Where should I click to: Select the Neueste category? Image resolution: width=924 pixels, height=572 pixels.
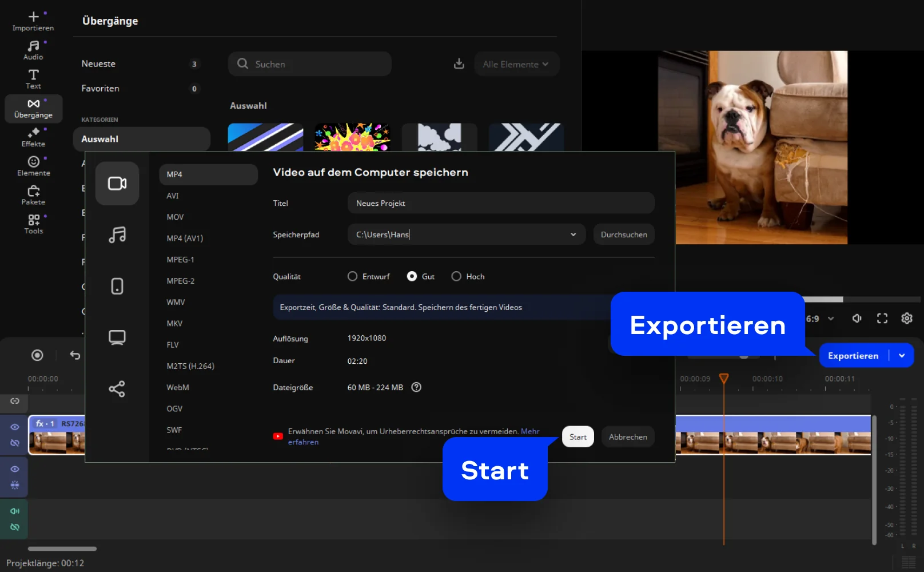(x=98, y=63)
